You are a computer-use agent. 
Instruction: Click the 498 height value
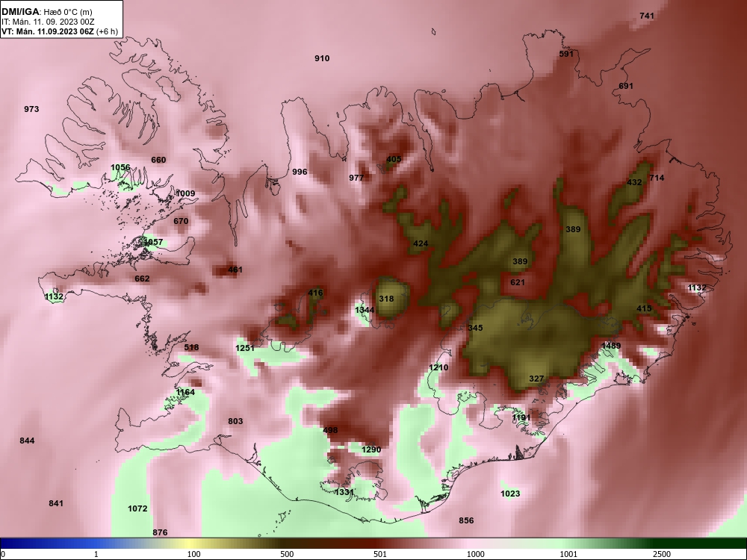(x=330, y=431)
